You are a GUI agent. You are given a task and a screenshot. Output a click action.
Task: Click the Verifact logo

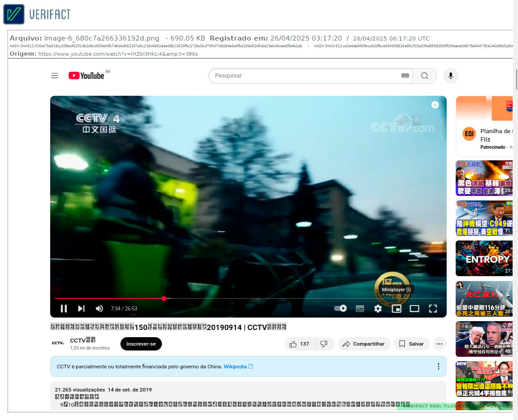(x=37, y=14)
